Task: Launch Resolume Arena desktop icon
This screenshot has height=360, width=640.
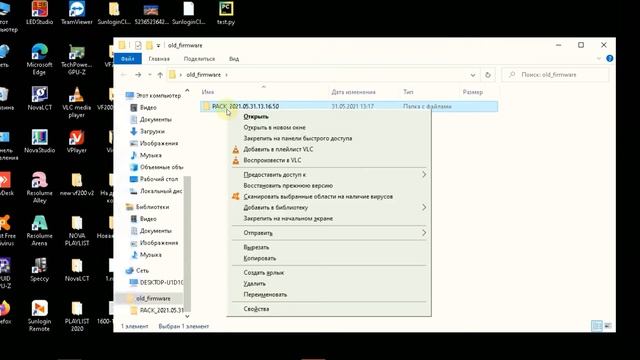Action: (x=39, y=231)
